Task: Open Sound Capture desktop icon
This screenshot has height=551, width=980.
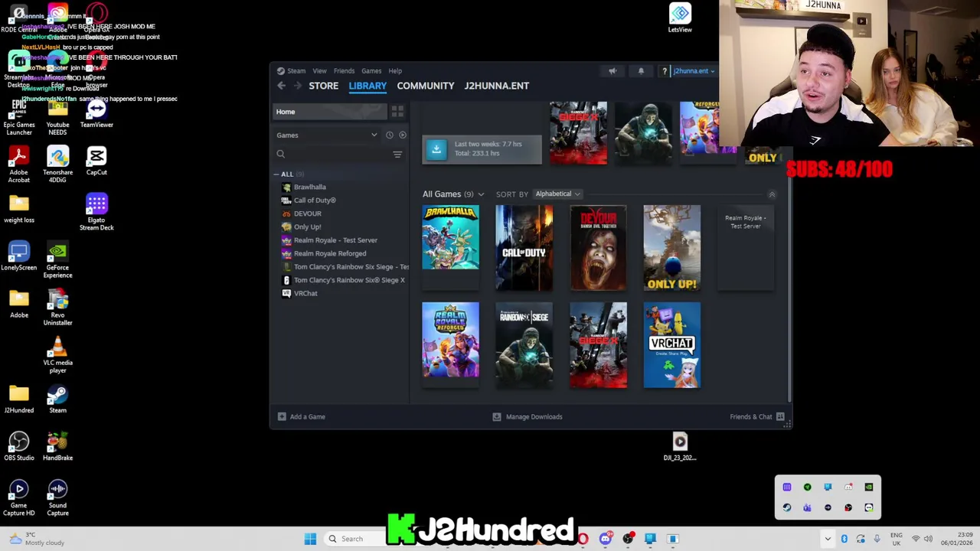Action: click(x=57, y=498)
